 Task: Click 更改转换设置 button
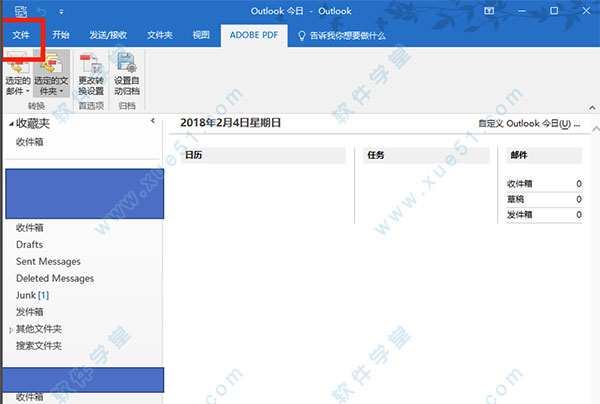[91, 73]
